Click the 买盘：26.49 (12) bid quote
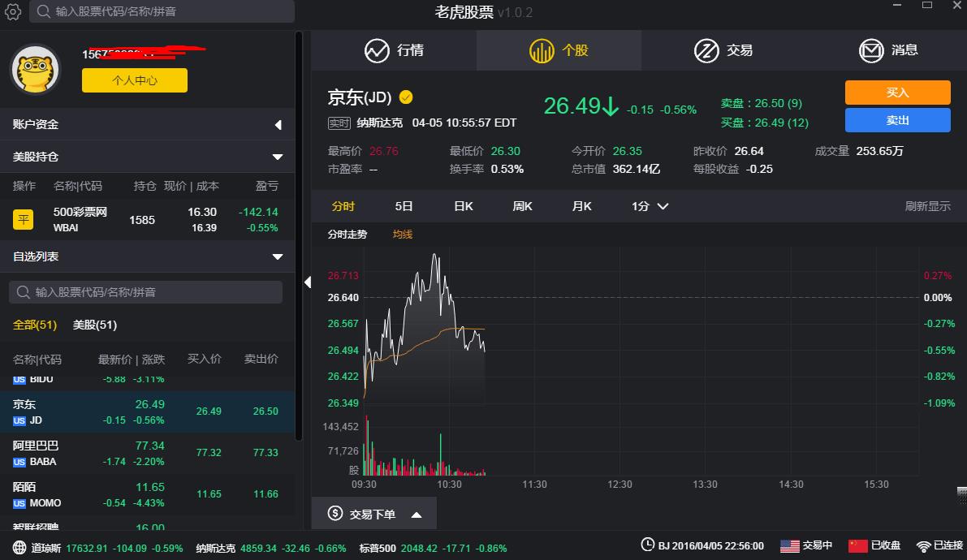 pyautogui.click(x=765, y=123)
